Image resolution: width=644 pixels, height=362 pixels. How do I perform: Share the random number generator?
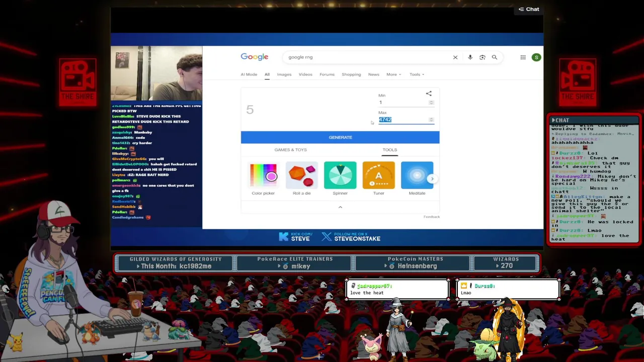429,94
